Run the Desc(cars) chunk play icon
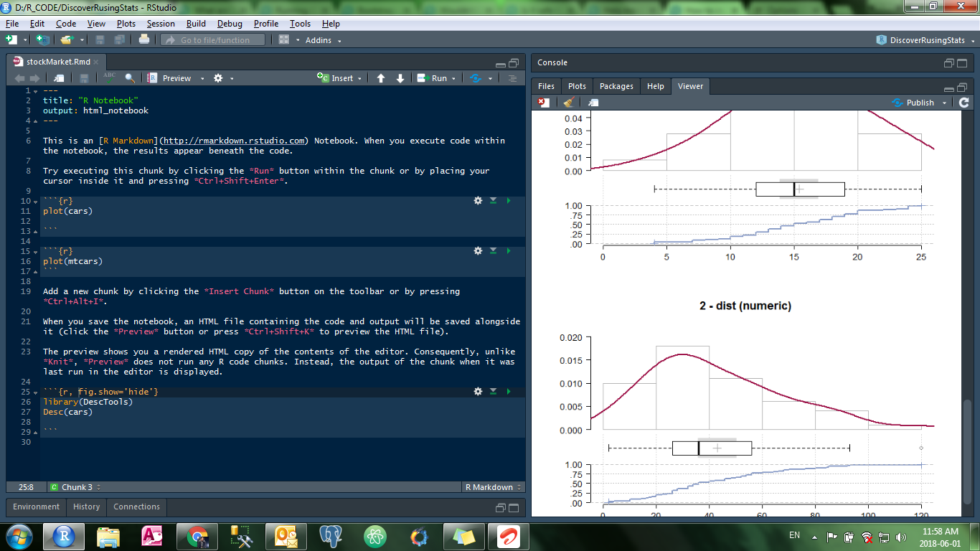 tap(509, 392)
